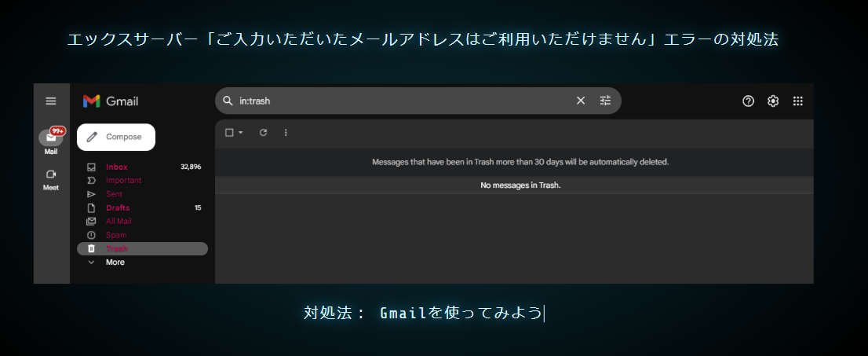Select the Trash folder

142,248
